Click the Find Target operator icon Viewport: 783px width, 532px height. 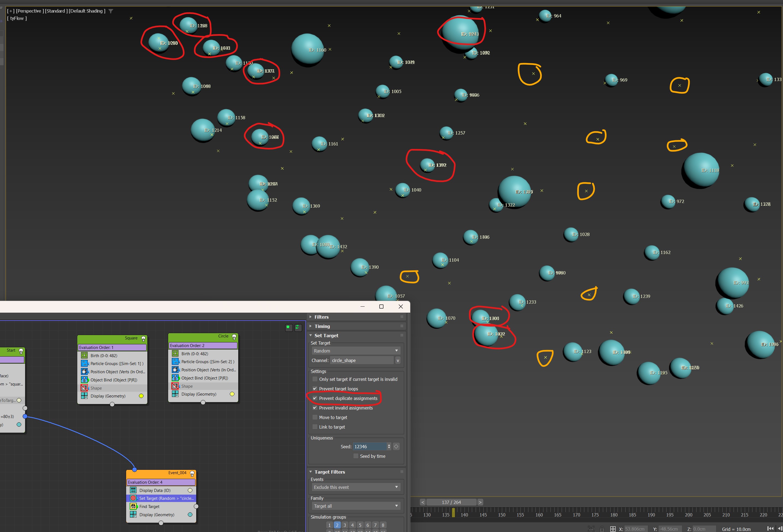[x=133, y=506]
